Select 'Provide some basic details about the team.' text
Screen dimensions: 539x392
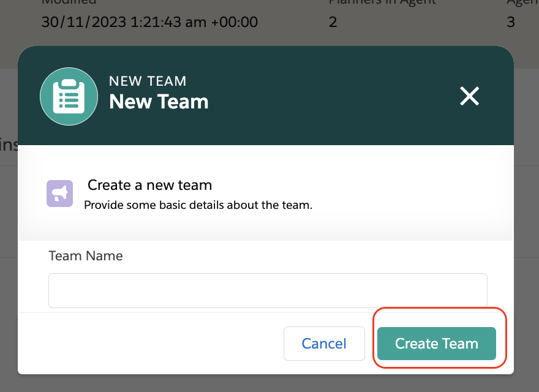(198, 205)
